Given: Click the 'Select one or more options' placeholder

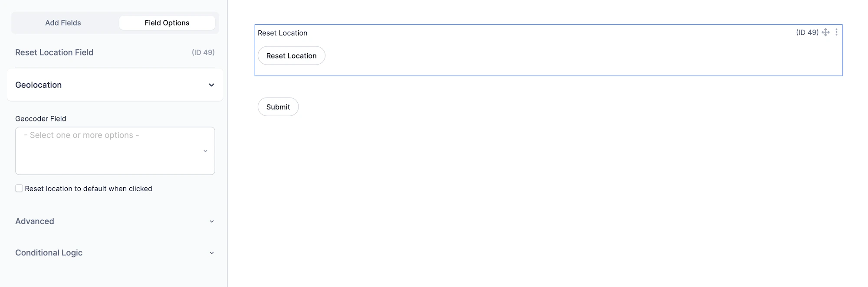Looking at the screenshot, I should tap(82, 135).
